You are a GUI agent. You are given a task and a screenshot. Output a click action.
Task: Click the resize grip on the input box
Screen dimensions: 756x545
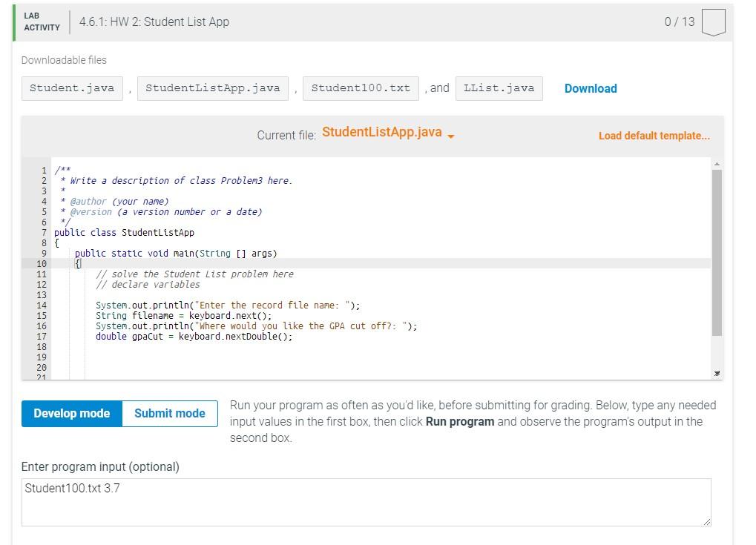click(706, 523)
